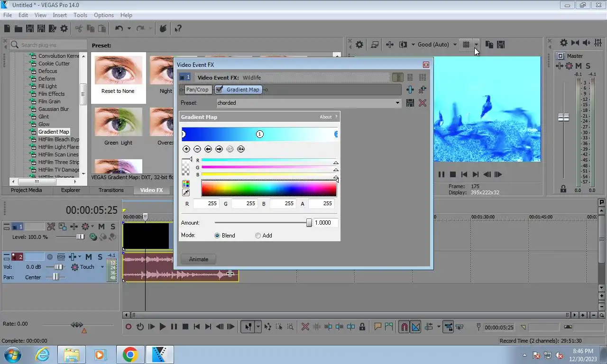
Task: Open the Undo history dropdown arrow
Action: click(129, 28)
